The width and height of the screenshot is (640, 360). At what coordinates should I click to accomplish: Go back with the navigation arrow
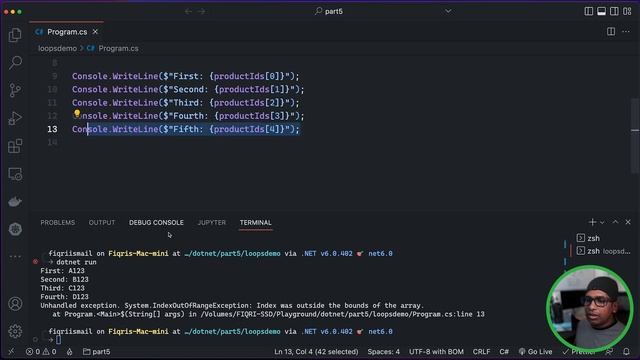pos(188,11)
